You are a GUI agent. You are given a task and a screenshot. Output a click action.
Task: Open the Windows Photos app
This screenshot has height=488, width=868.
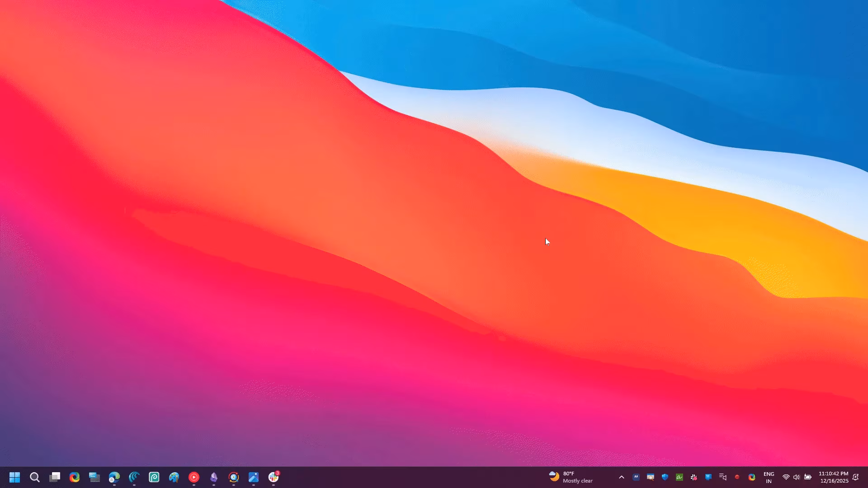point(253,478)
